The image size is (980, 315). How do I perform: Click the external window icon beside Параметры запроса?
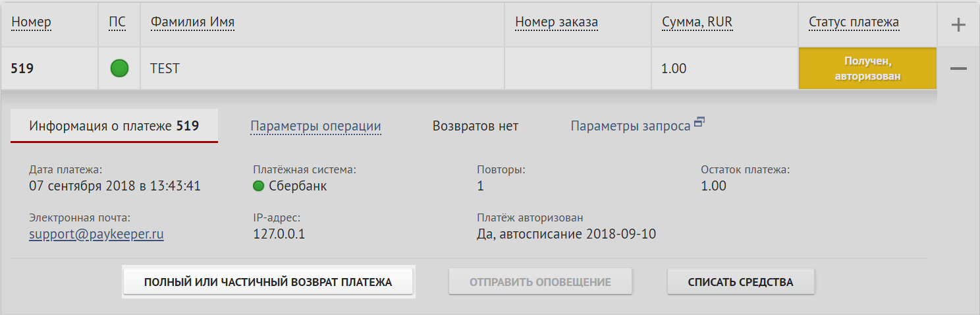pyautogui.click(x=699, y=121)
